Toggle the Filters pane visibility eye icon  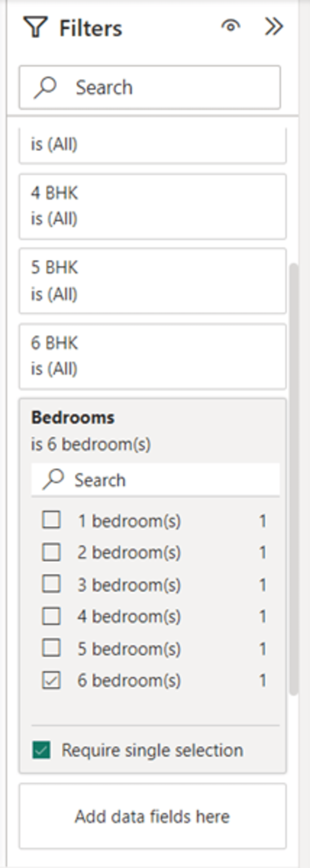(x=231, y=26)
